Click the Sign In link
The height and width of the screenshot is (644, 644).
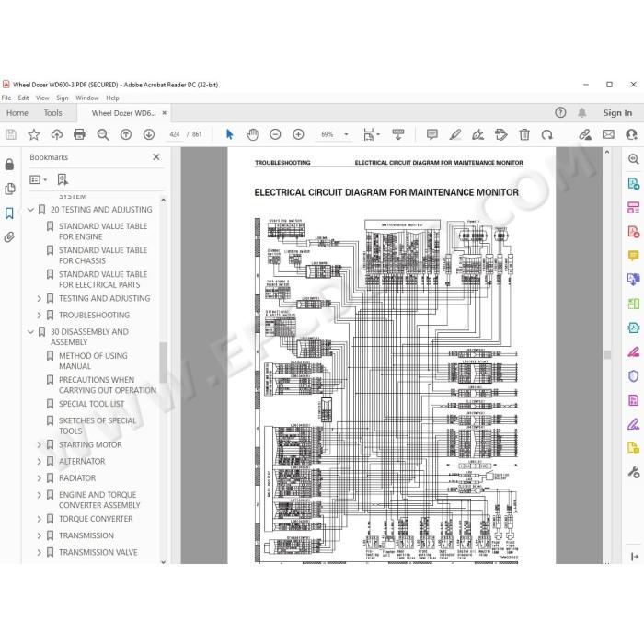[617, 113]
